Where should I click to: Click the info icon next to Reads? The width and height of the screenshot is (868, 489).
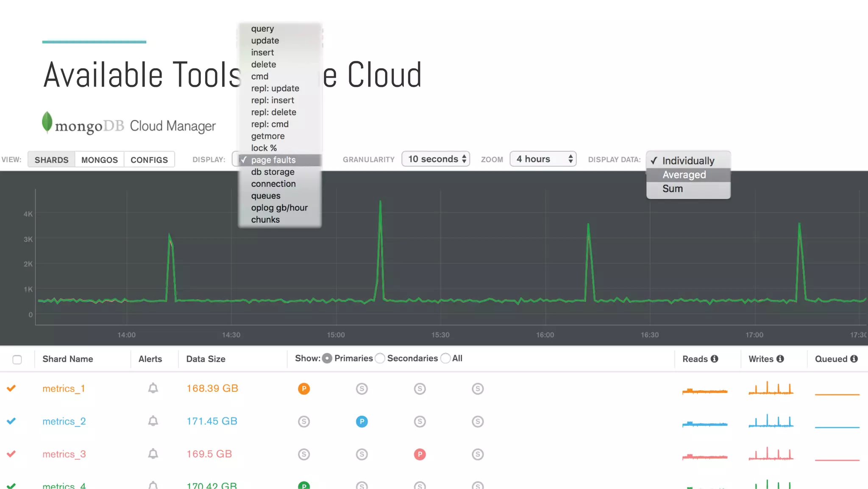[x=715, y=359]
